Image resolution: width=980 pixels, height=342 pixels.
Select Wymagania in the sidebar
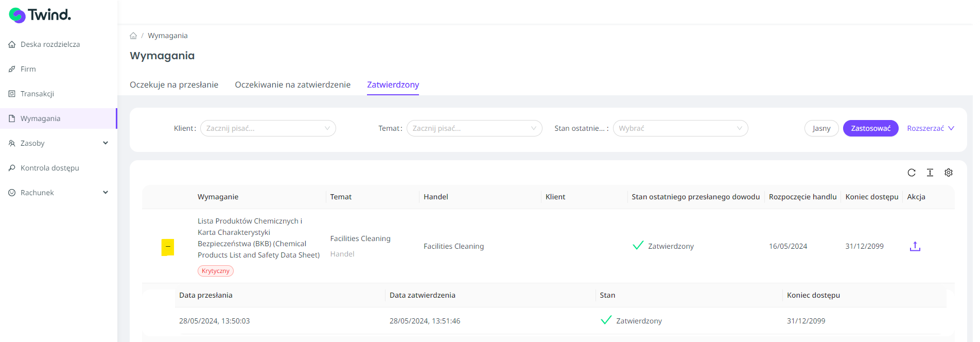coord(58,118)
